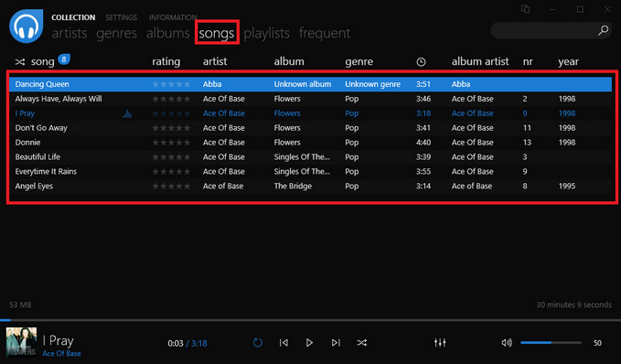Rate Donnie using its star rating

pyautogui.click(x=171, y=143)
